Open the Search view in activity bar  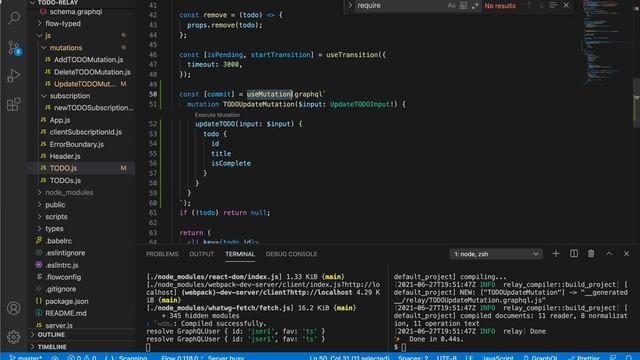[x=14, y=18]
